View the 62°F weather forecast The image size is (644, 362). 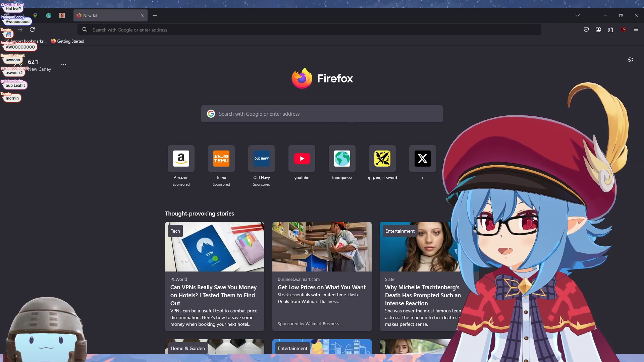click(x=34, y=62)
